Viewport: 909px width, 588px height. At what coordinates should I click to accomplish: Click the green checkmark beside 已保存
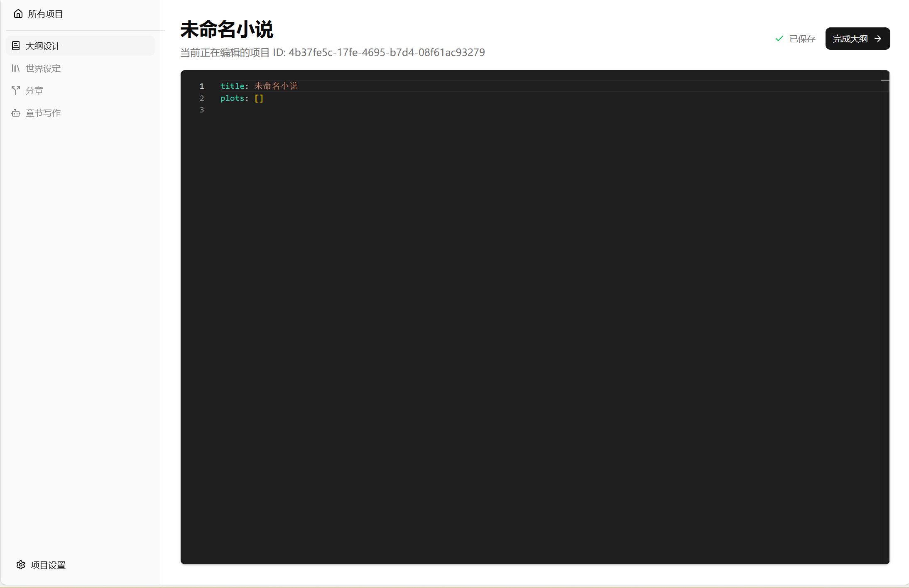[x=779, y=39]
